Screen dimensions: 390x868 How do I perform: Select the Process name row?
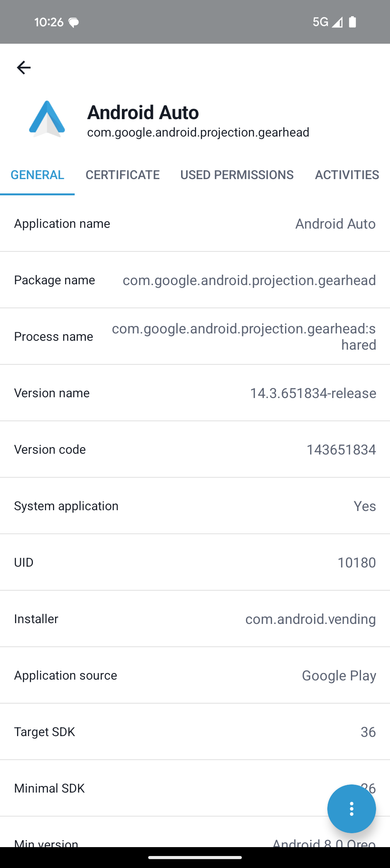(x=195, y=337)
